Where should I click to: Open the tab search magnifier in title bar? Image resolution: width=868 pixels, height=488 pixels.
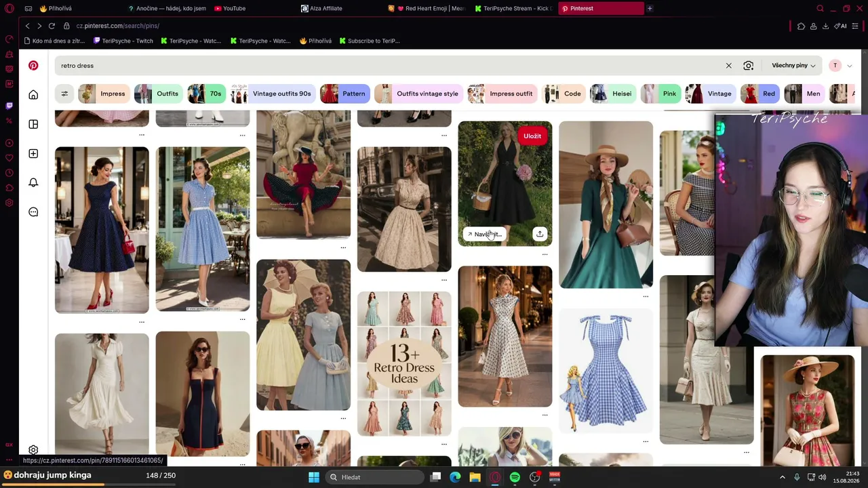[x=820, y=9]
